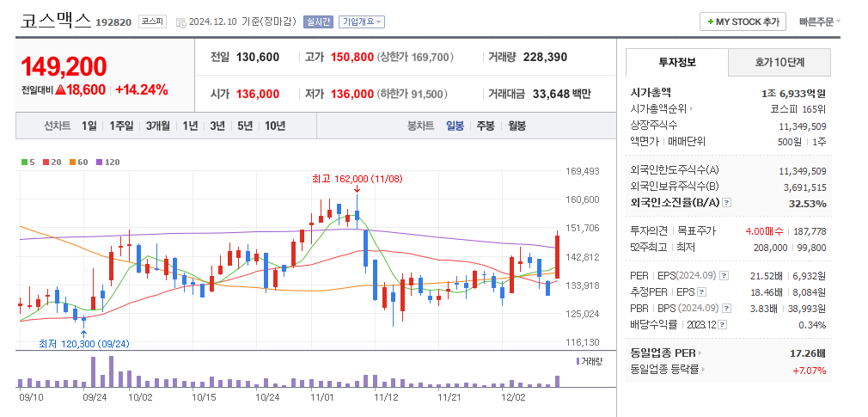This screenshot has height=417, width=868.
Task: Click the +14.24% change rate
Action: (x=141, y=90)
